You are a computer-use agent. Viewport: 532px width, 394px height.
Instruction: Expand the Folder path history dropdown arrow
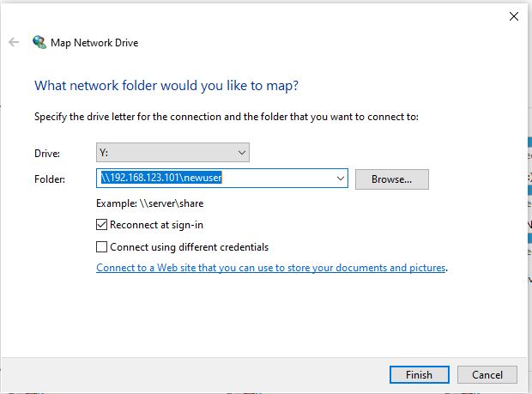point(341,179)
